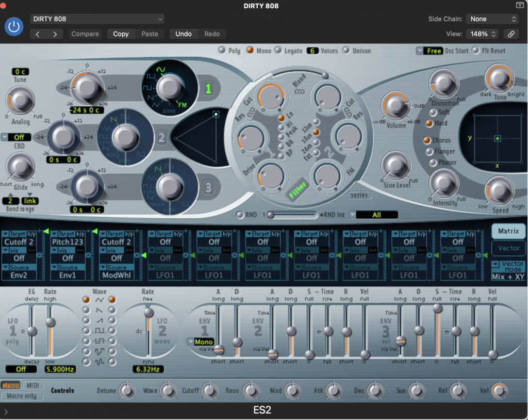The height and width of the screenshot is (420, 528).
Task: Click the Undo button
Action: (x=183, y=34)
